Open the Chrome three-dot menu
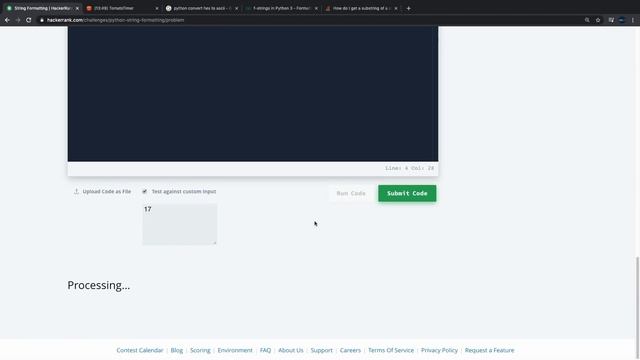Viewport: 640px width, 360px height. 633,20
